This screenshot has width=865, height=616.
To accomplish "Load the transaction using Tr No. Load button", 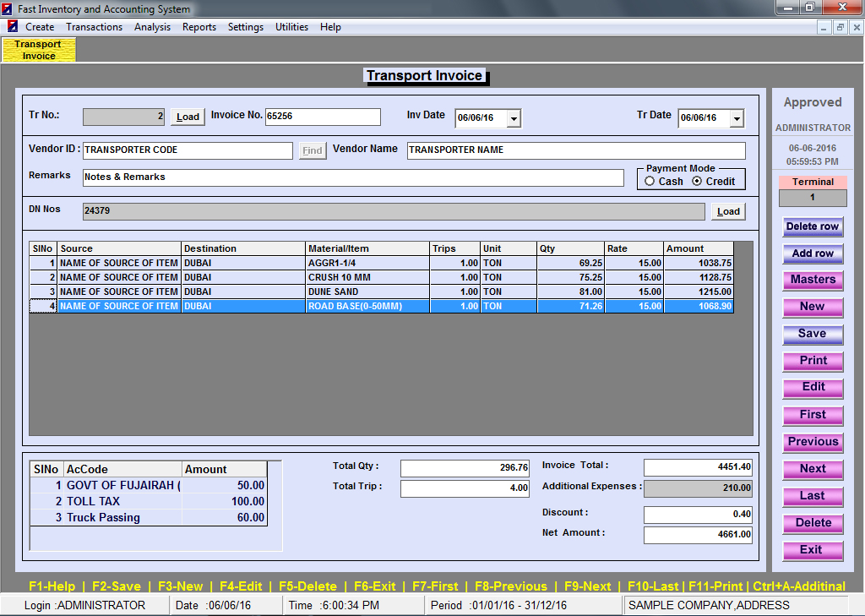I will click(x=188, y=117).
